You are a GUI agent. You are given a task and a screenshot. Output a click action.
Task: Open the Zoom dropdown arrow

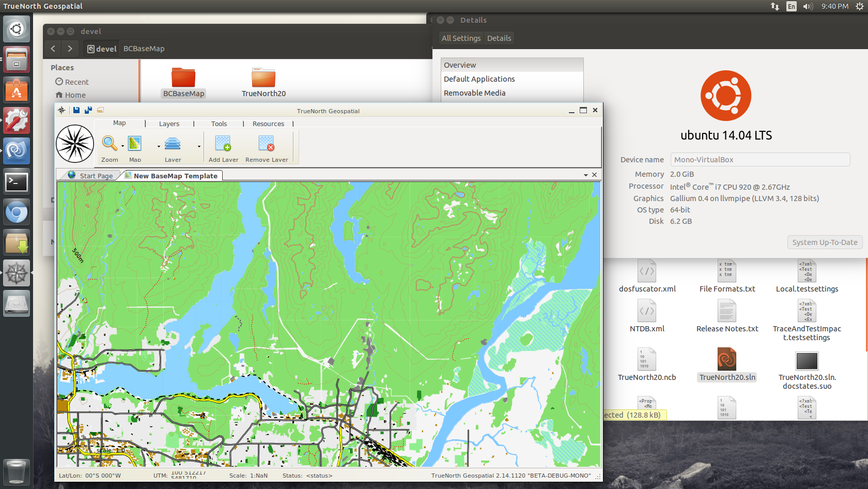coord(122,146)
